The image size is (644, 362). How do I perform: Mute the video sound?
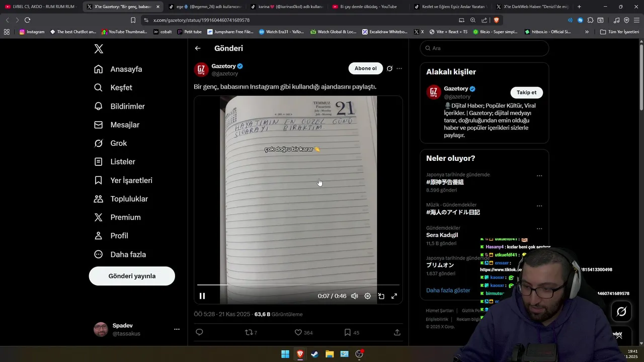pos(355,296)
